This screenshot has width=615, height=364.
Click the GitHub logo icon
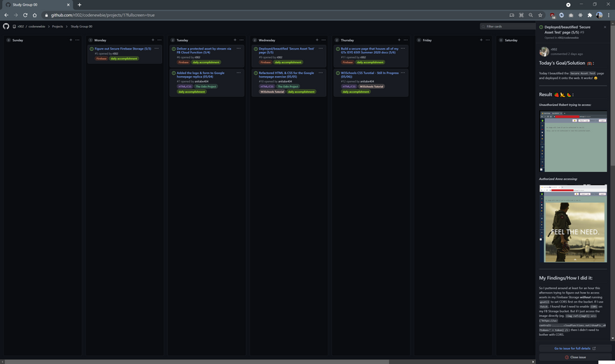6,26
